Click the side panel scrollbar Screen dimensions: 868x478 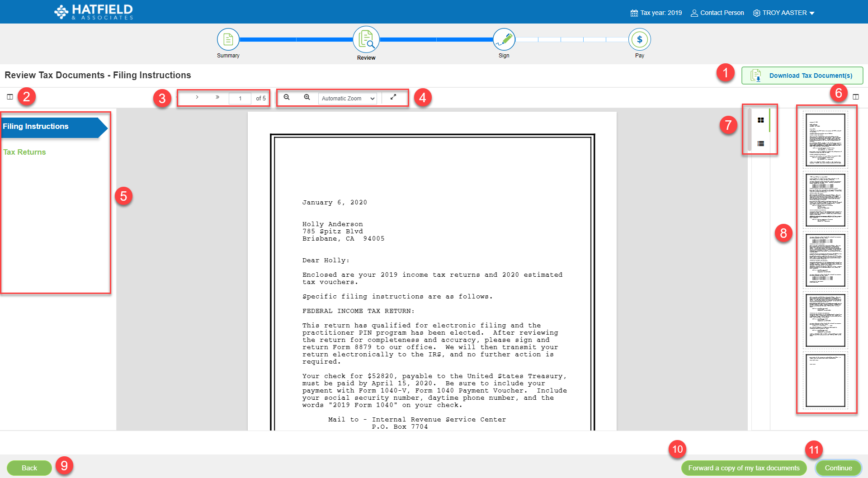(x=750, y=129)
